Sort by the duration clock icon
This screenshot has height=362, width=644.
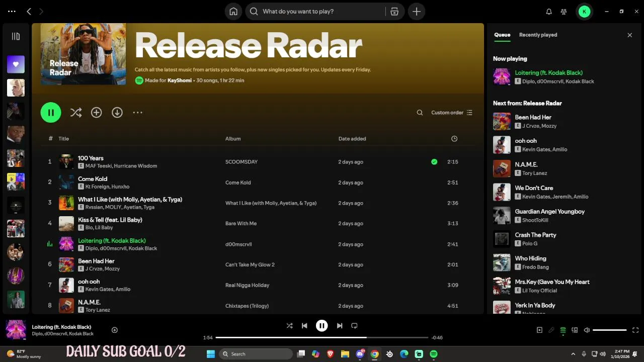click(454, 139)
